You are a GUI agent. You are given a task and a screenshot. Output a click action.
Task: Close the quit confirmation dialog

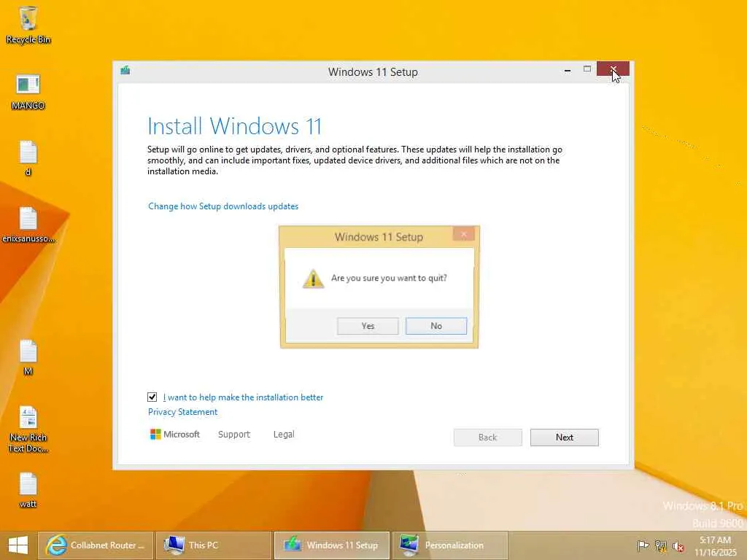463,234
